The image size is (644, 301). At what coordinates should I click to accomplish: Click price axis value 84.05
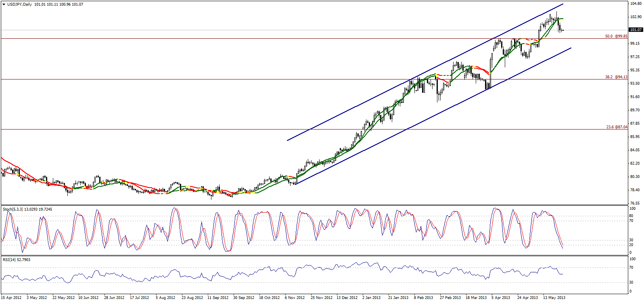(636, 150)
